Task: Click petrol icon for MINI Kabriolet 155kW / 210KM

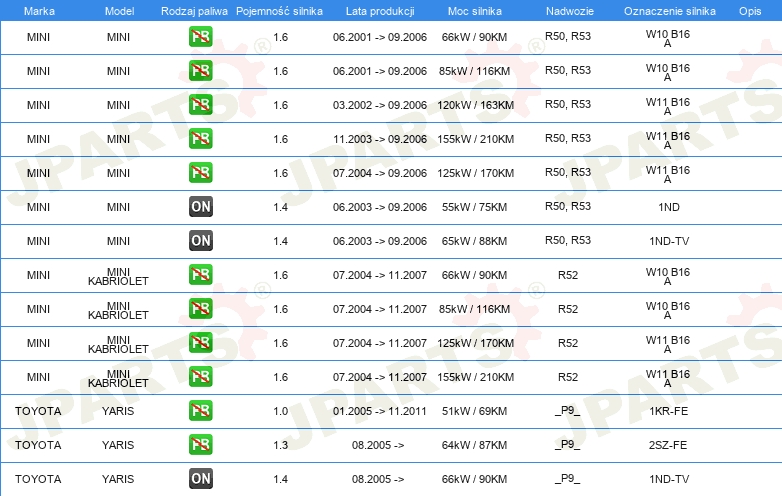Action: [200, 377]
